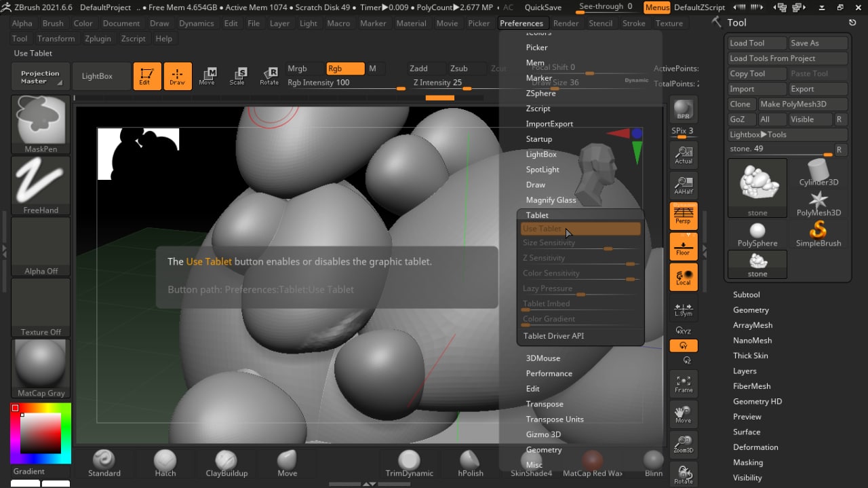Expand Performance section in Preferences

tap(549, 373)
